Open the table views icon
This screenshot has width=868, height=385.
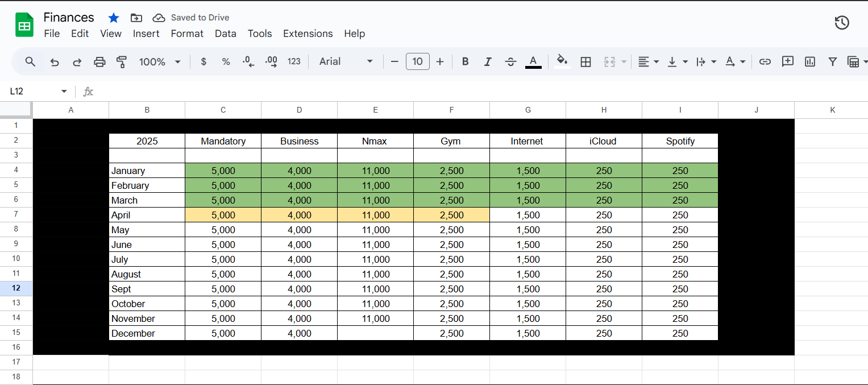[x=853, y=61]
